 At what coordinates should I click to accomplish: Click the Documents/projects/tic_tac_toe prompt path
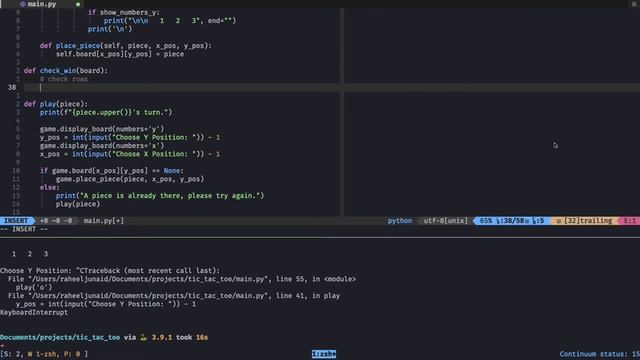pyautogui.click(x=60, y=338)
